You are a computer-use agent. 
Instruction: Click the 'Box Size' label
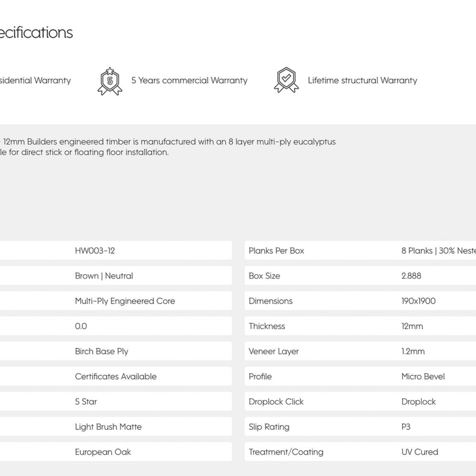(x=264, y=276)
